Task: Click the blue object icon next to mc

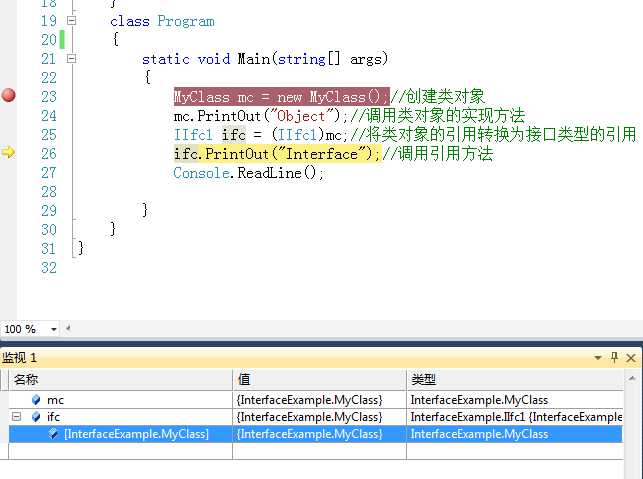Action: [36, 399]
